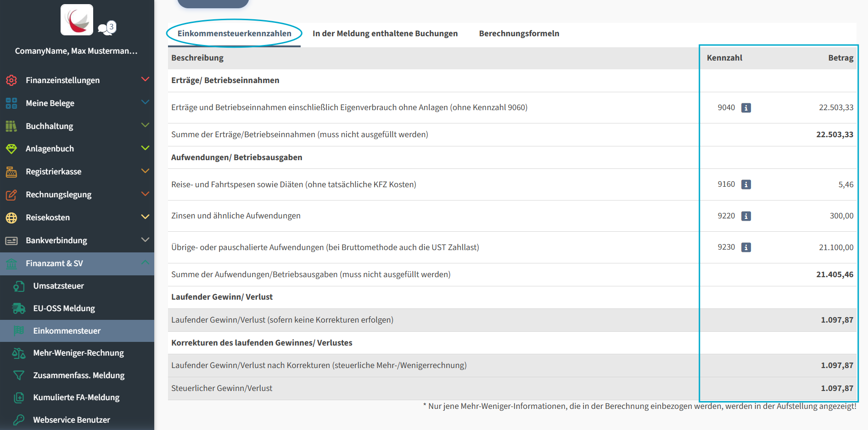Click the Registrierkasse cash register icon
This screenshot has width=868, height=430.
[x=11, y=171]
